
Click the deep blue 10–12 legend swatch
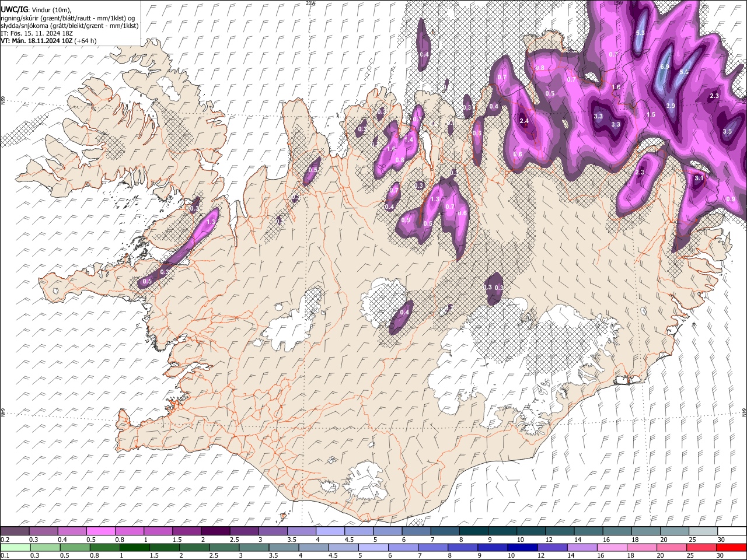click(x=522, y=548)
